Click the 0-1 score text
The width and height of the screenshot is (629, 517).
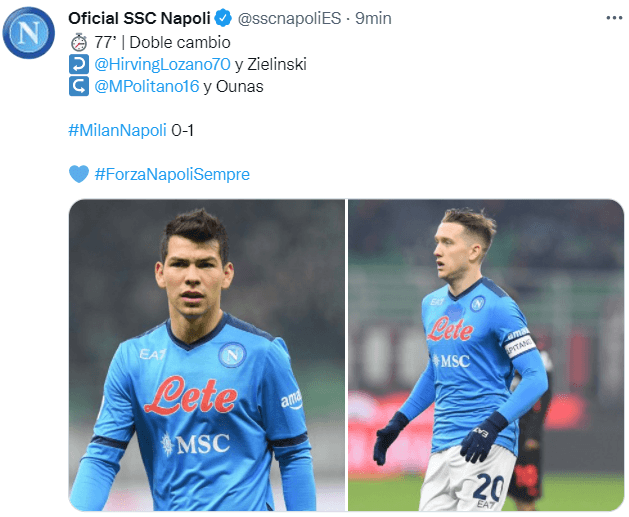[183, 130]
